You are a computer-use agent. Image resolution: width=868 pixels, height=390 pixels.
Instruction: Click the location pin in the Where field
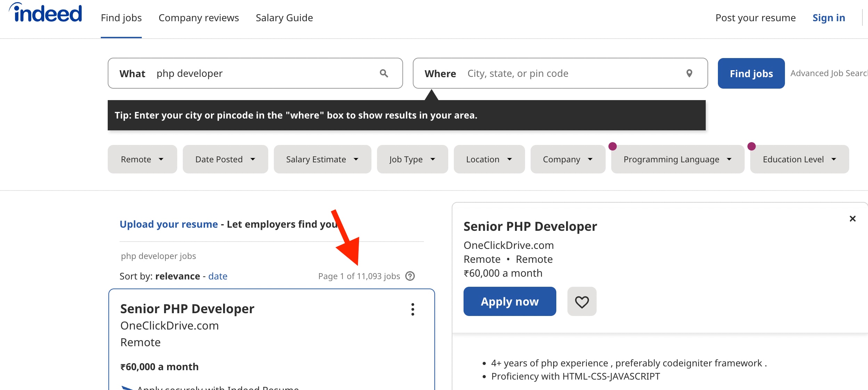pos(689,73)
